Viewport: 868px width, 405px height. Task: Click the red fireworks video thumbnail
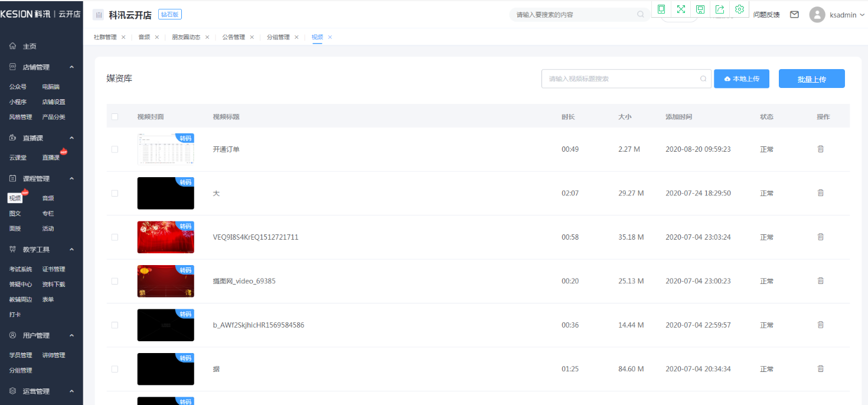pos(165,237)
